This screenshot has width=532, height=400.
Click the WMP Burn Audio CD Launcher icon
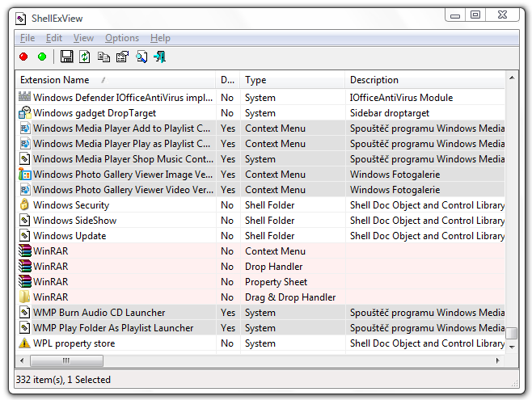[24, 312]
